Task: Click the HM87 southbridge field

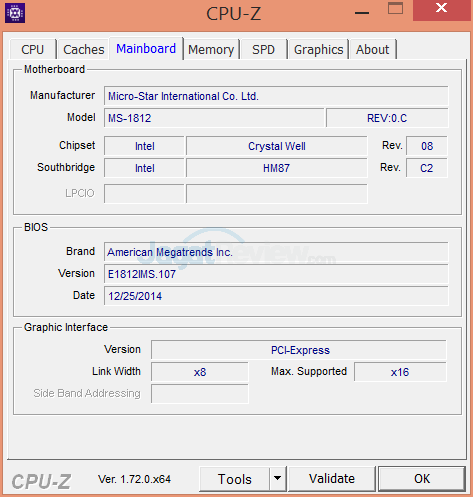Action: coord(277,168)
